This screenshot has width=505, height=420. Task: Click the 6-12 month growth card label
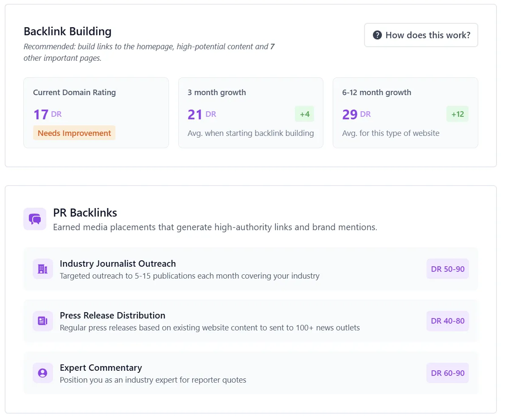pos(376,93)
